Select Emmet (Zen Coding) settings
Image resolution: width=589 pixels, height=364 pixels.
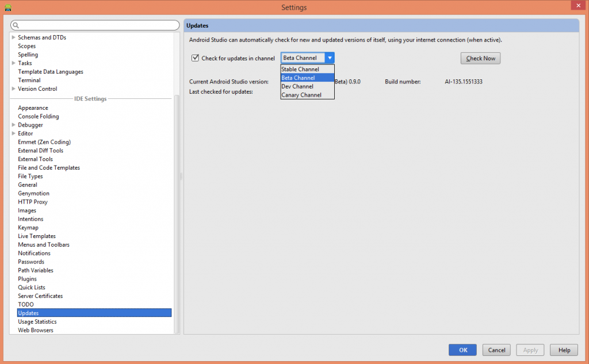pyautogui.click(x=44, y=142)
